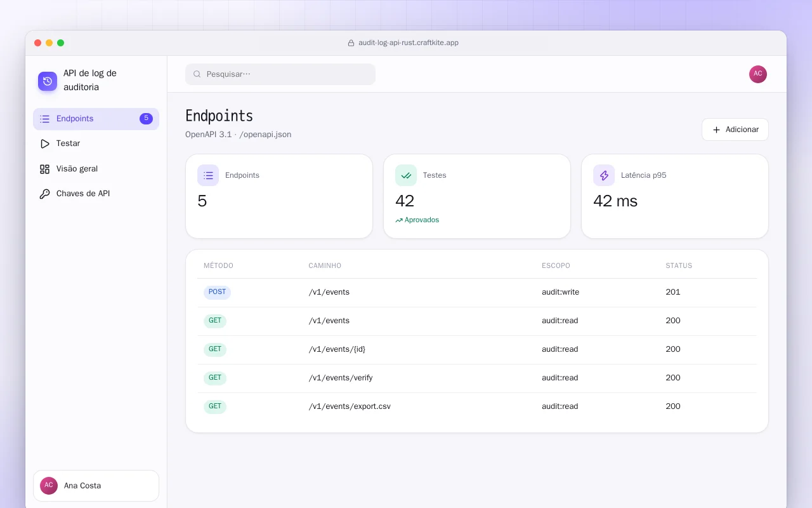Select the /v1/events/{id} path
The image size is (812, 508).
click(x=337, y=349)
